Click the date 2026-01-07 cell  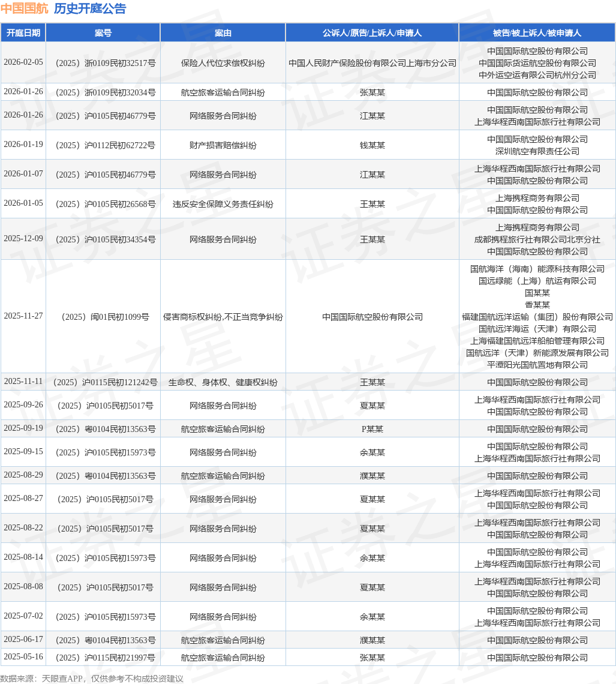[x=23, y=173]
